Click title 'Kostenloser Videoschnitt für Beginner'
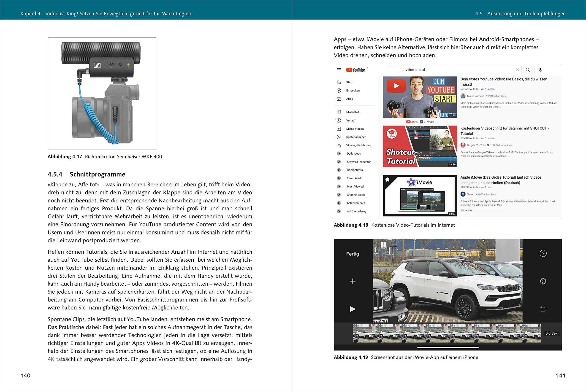Image resolution: width=586 pixels, height=392 pixels. coord(505,131)
